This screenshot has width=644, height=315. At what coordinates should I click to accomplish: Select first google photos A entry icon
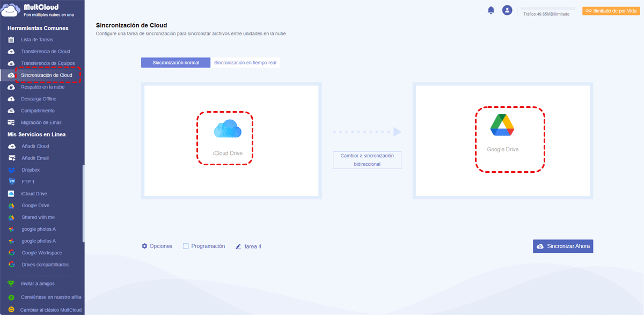click(x=11, y=229)
